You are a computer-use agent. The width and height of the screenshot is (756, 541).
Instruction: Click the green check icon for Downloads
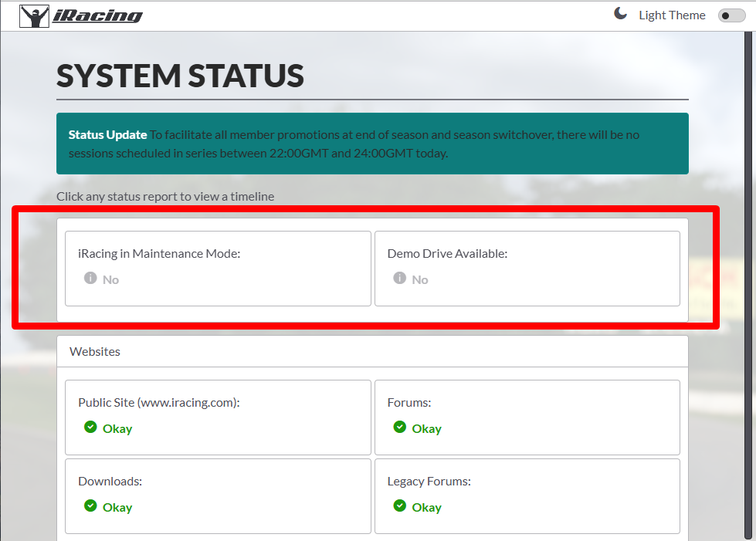pos(90,505)
